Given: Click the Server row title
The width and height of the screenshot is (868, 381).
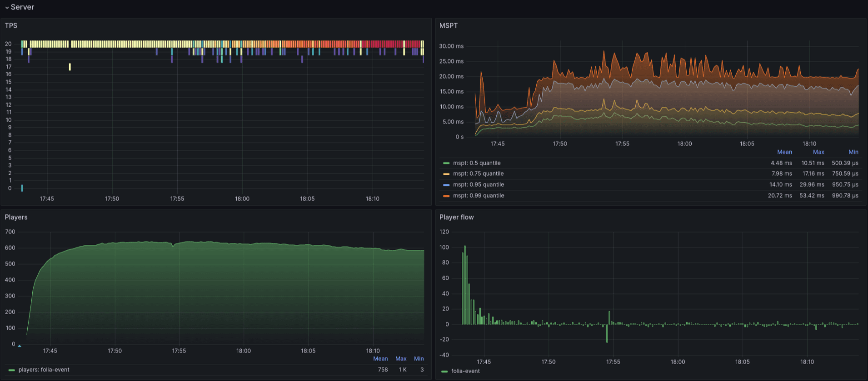Looking at the screenshot, I should 22,7.
